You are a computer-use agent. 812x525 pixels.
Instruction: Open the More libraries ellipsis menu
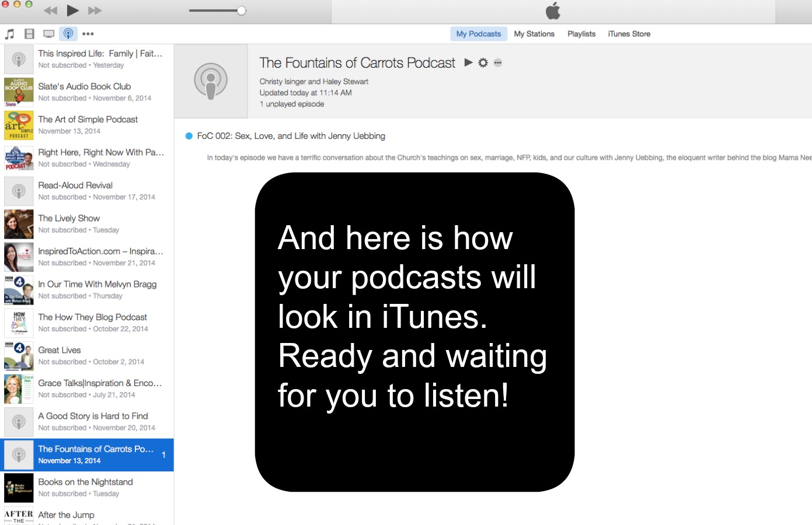[x=88, y=34]
